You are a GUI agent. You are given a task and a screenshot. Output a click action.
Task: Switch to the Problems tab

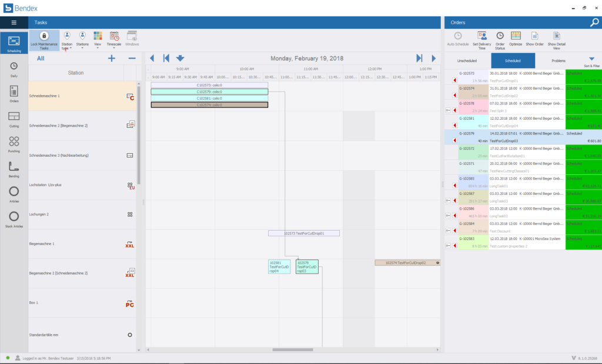tap(558, 61)
